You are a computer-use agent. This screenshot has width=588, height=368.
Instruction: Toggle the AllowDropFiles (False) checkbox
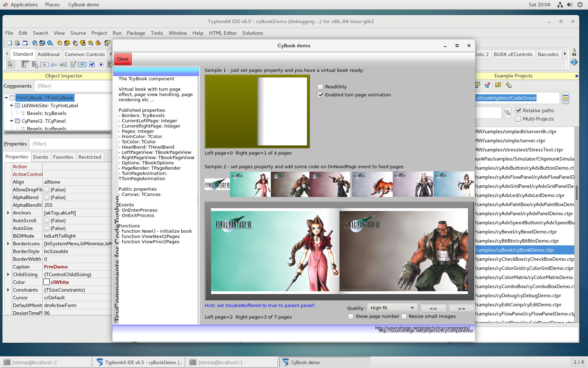tap(47, 190)
